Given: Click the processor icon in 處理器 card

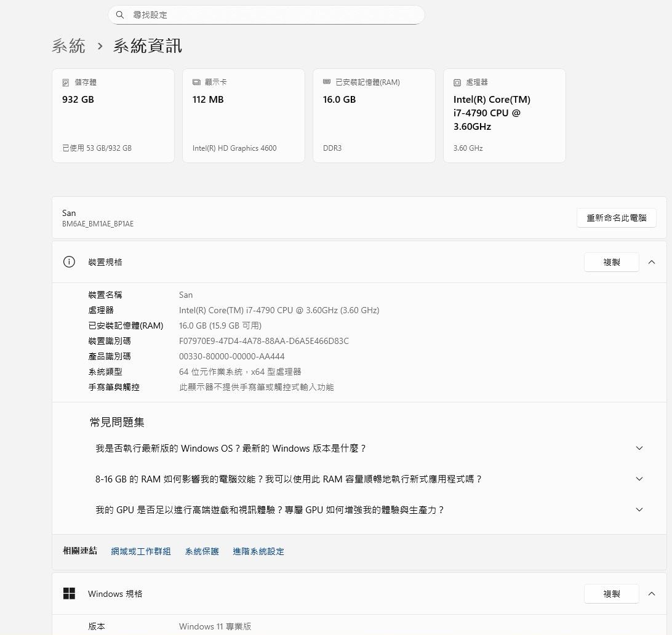Looking at the screenshot, I should (457, 82).
